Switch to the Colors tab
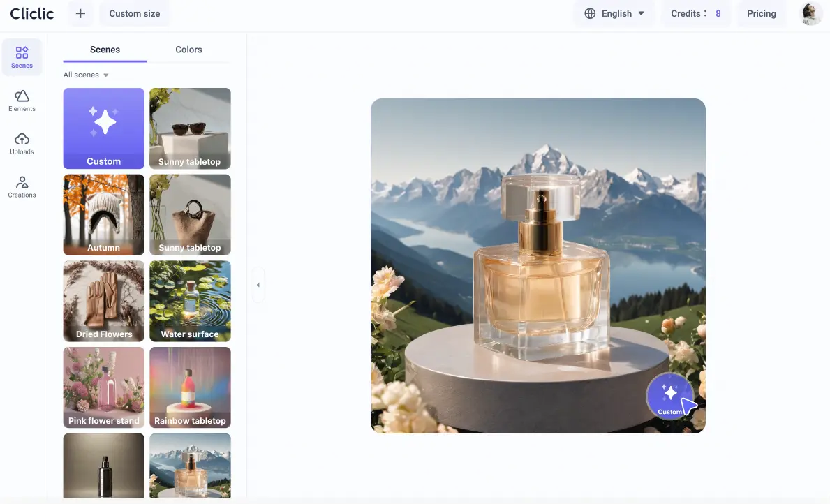830x504 pixels. coord(188,49)
